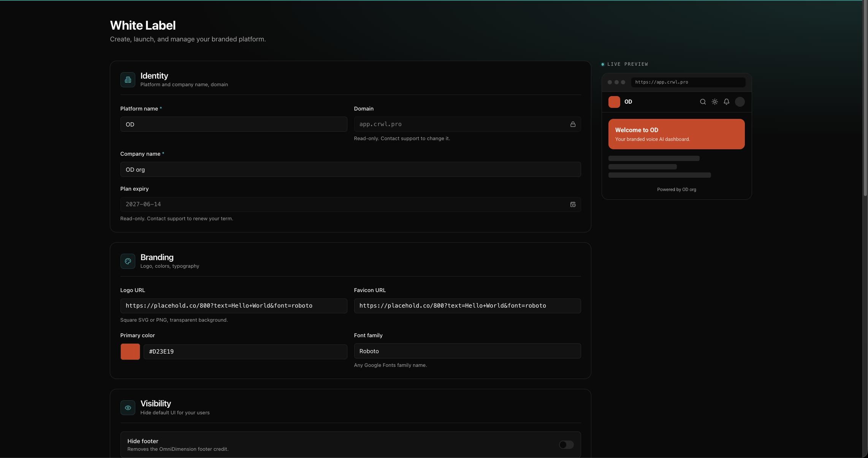Click the Branding section heading

tap(157, 257)
